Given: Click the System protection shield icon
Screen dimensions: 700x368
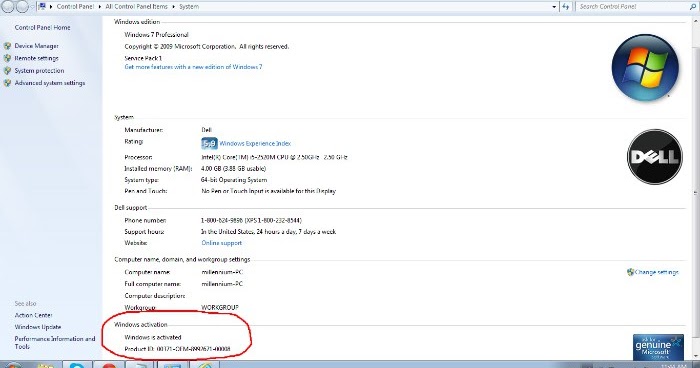Looking at the screenshot, I should 7,71.
